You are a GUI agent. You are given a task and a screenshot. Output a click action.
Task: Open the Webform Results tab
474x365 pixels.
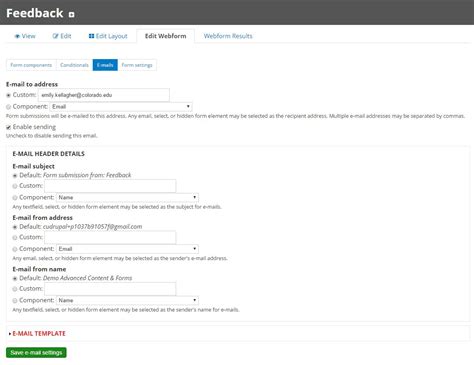[x=228, y=36]
